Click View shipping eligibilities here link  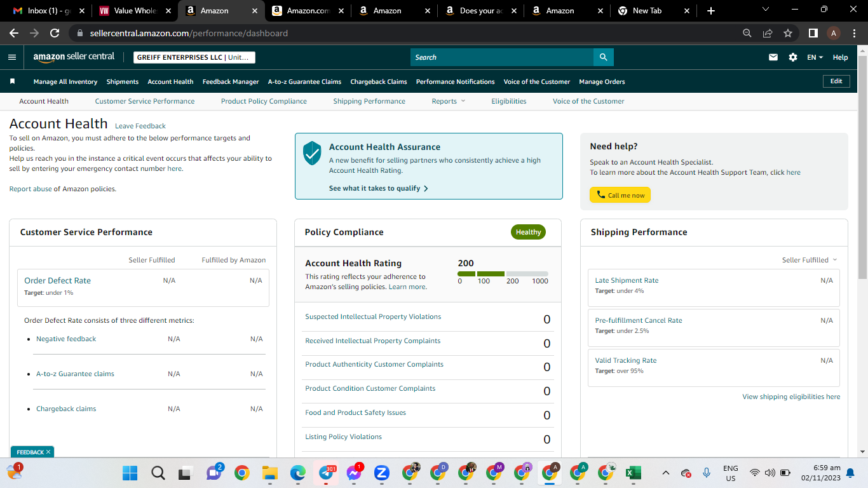click(x=791, y=396)
